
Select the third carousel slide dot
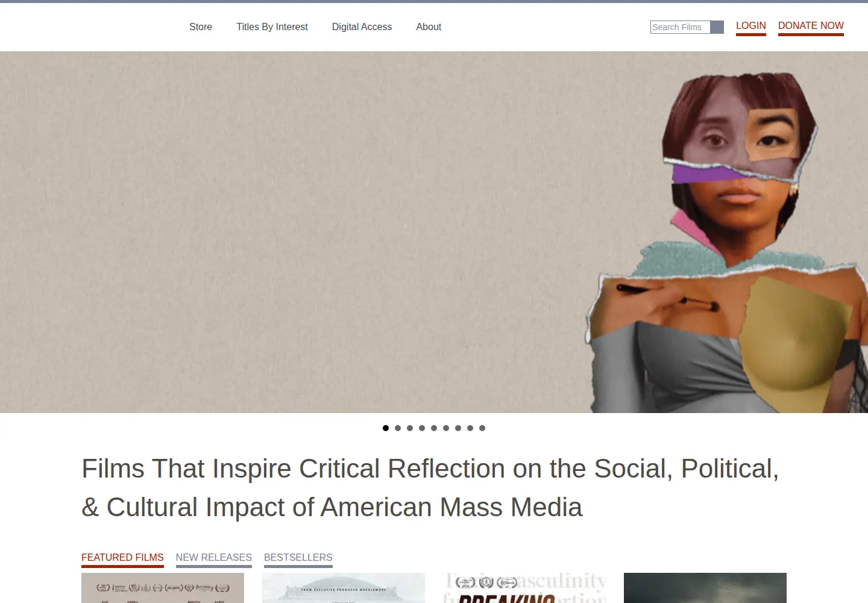[x=410, y=428]
